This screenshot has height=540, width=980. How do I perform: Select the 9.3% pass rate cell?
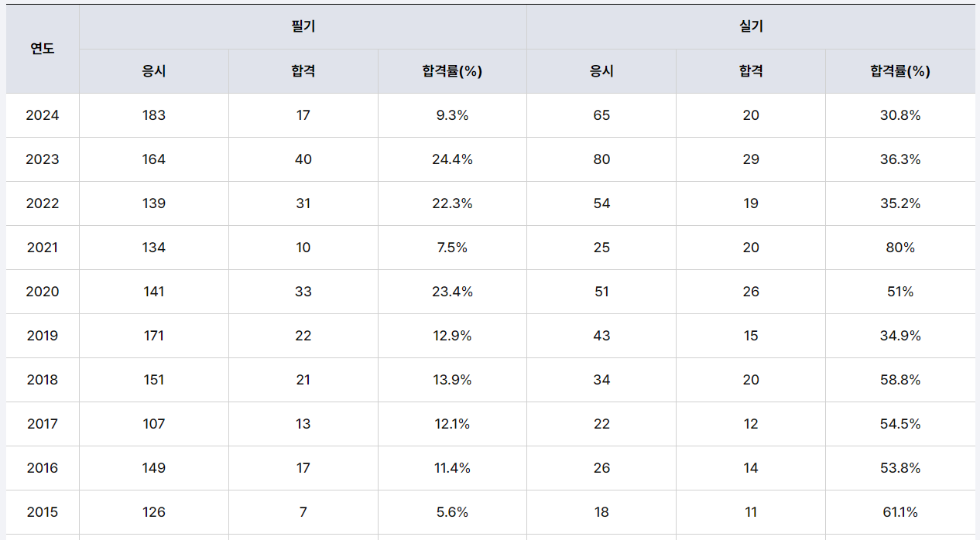(x=452, y=115)
